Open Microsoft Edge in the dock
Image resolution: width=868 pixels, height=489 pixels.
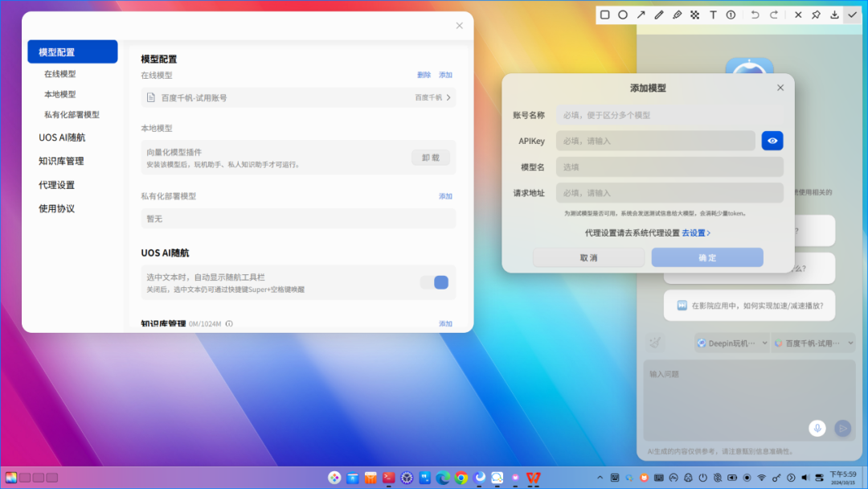(x=442, y=478)
